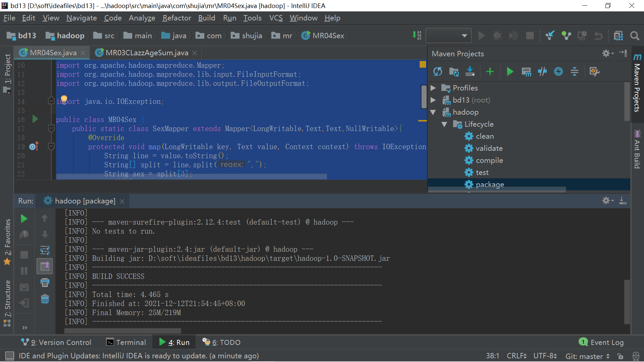The image size is (644, 362).
Task: Run the Maven build with the green play icon
Action: click(510, 71)
